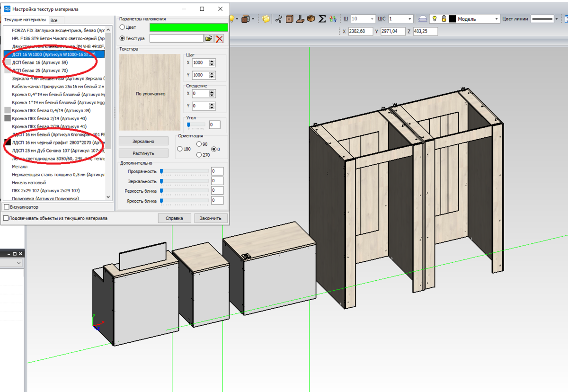Toggle the layer lock padlock icon

point(444,19)
